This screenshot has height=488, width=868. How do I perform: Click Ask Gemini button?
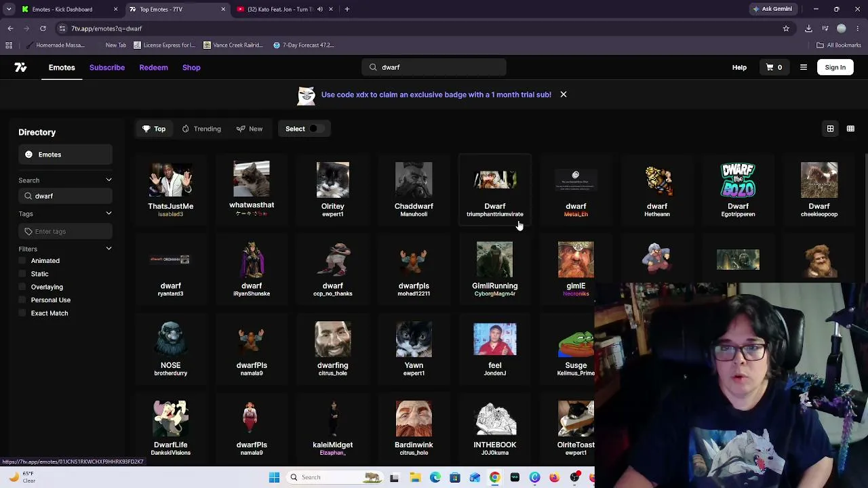coord(772,9)
